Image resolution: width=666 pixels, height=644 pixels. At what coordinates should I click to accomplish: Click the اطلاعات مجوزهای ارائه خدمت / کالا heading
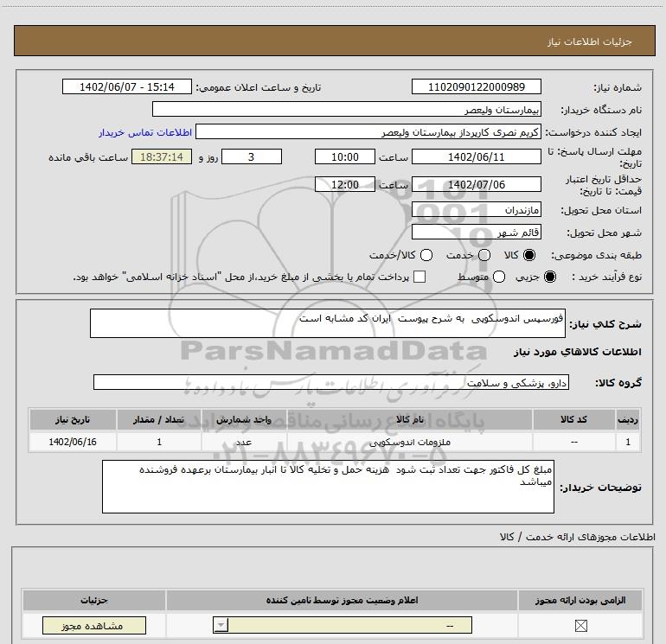click(x=577, y=537)
